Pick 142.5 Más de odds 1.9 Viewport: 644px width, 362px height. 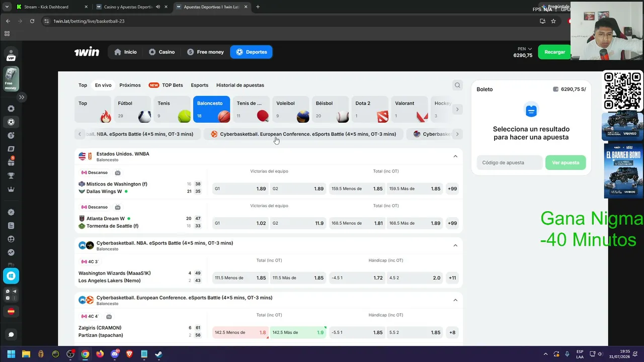click(x=298, y=332)
